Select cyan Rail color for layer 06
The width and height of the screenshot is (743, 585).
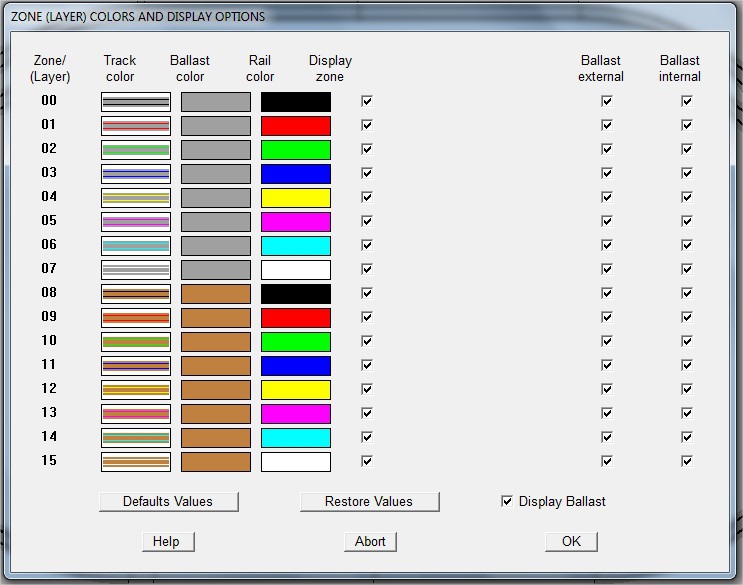[x=296, y=246]
